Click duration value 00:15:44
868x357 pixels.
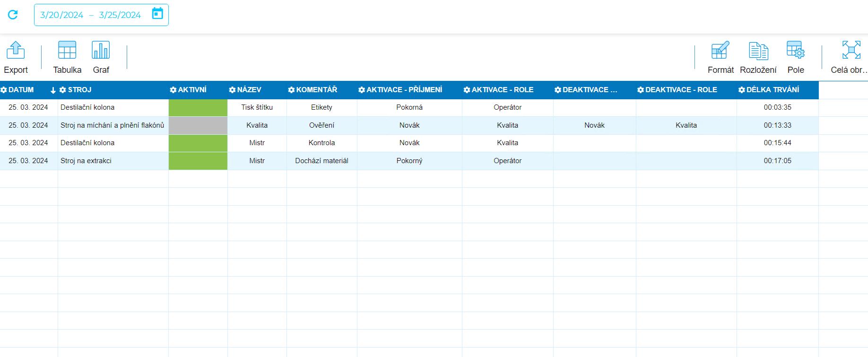777,143
